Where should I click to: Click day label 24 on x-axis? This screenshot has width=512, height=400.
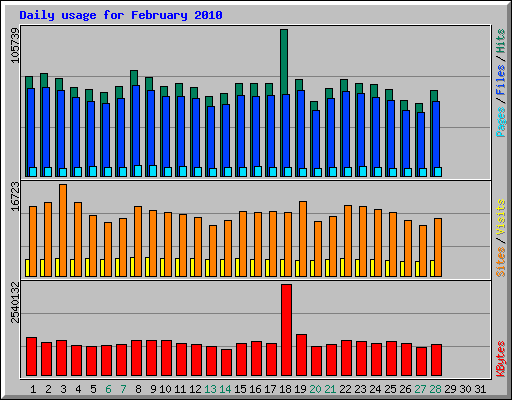tap(375, 389)
